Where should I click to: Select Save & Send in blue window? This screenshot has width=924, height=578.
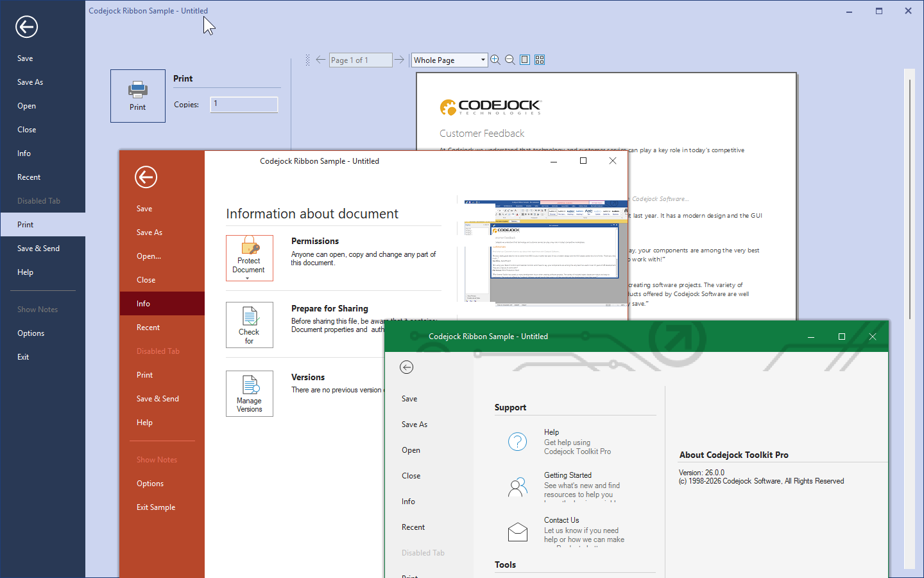pyautogui.click(x=42, y=249)
